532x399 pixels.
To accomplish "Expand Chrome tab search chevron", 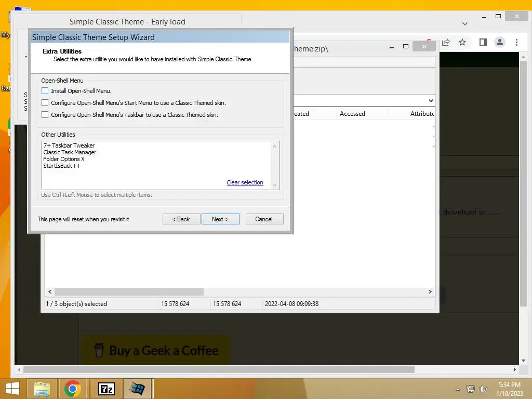I will click(465, 24).
